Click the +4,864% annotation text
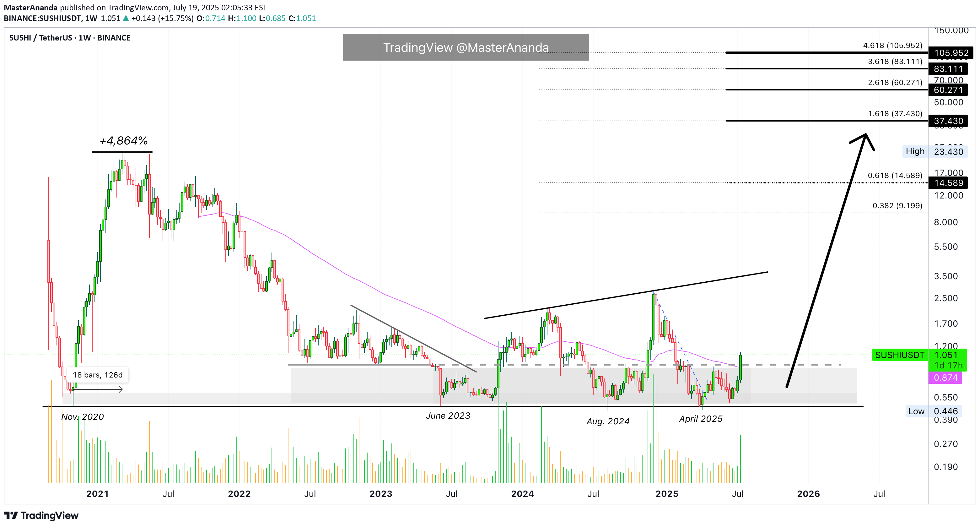This screenshot has width=980, height=527. point(124,141)
